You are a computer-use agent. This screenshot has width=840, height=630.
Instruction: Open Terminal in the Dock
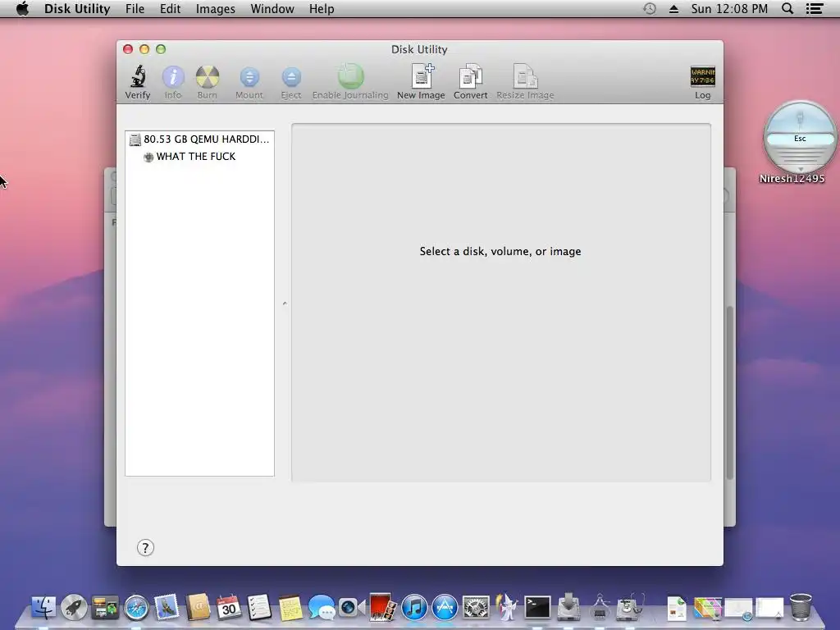(x=537, y=608)
